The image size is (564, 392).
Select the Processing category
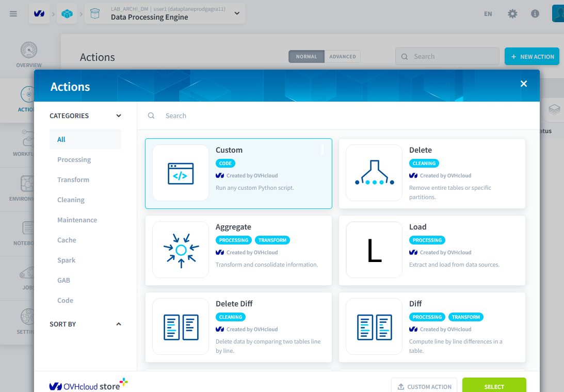[x=74, y=160]
